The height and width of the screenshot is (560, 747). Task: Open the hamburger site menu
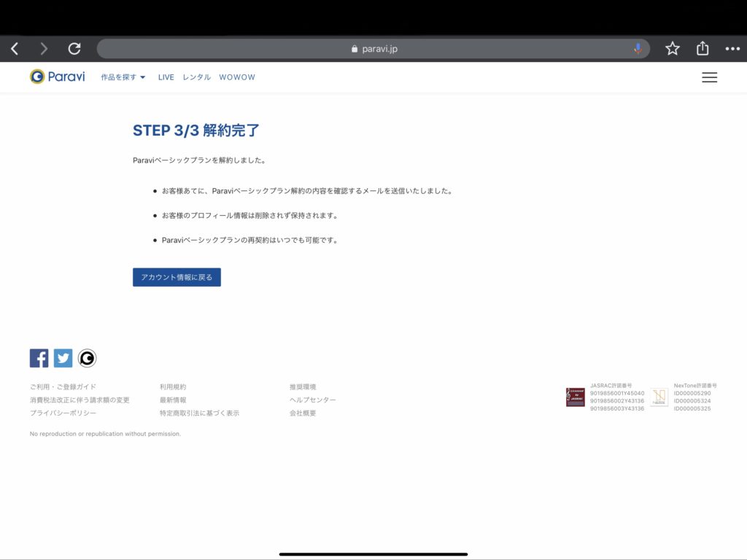click(x=709, y=77)
